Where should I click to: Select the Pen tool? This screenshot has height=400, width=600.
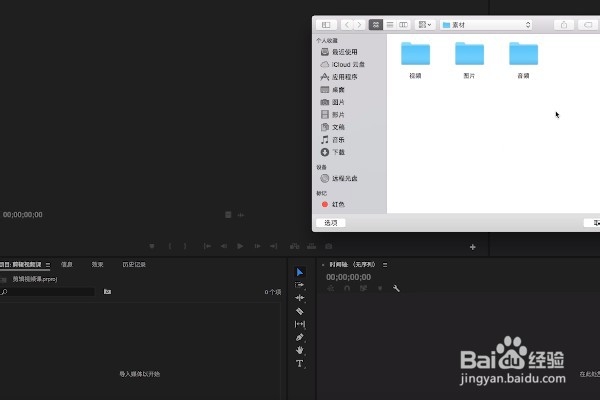[300, 337]
